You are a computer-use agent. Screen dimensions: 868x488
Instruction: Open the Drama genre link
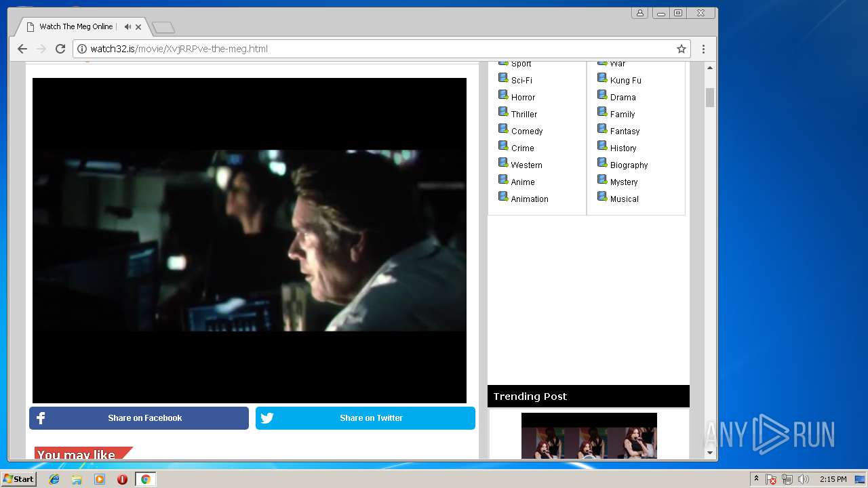623,98
